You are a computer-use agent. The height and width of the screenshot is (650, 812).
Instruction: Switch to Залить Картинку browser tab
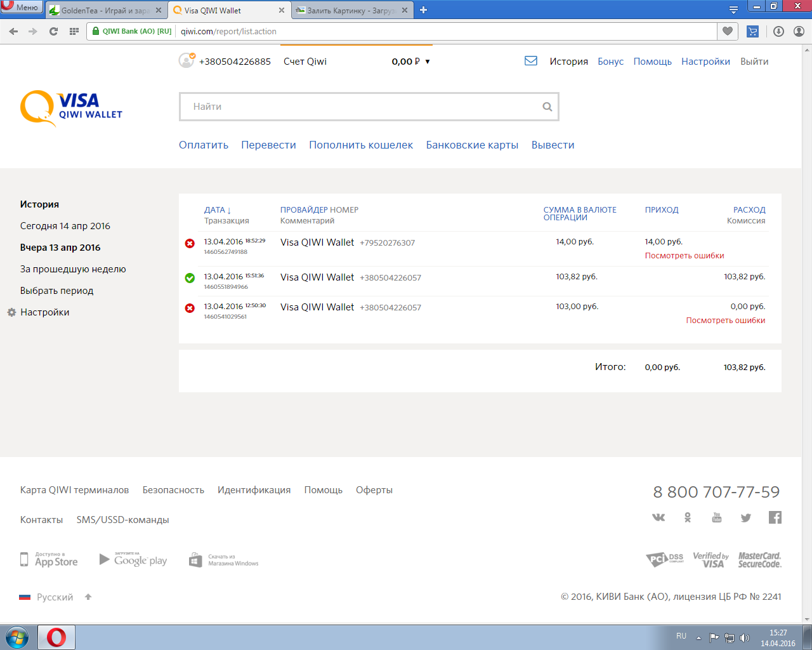[x=352, y=10]
